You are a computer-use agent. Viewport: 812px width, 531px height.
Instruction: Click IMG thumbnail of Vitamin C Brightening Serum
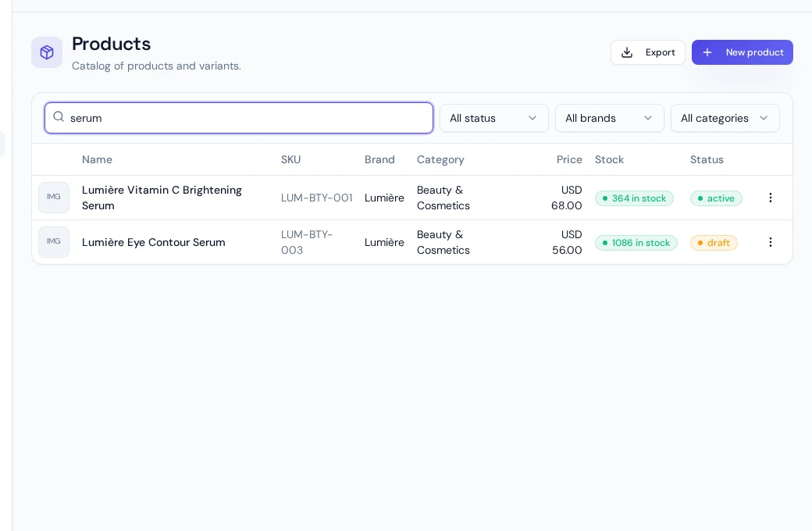pyautogui.click(x=54, y=198)
